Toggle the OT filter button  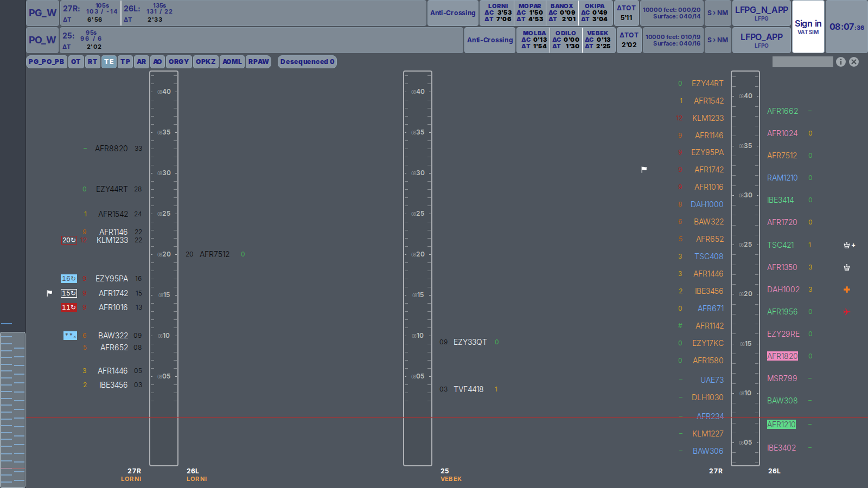click(76, 62)
